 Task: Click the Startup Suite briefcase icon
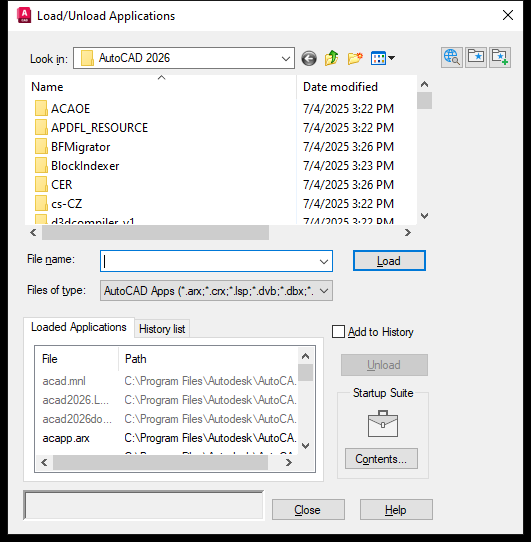383,424
